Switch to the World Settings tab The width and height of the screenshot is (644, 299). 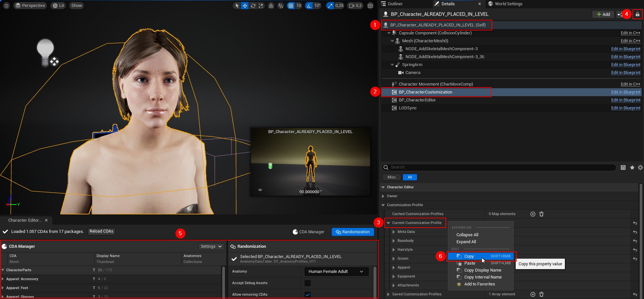click(508, 4)
